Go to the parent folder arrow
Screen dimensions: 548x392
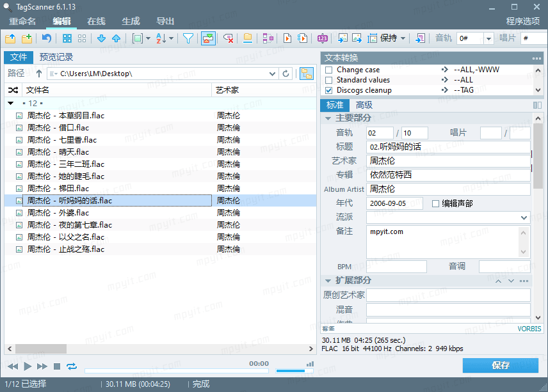pos(39,74)
